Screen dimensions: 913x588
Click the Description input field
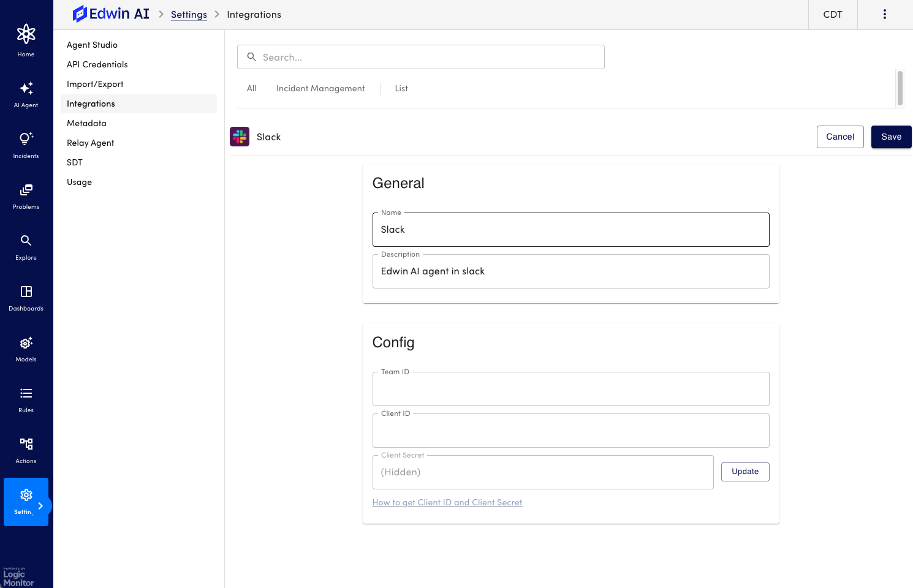(571, 271)
